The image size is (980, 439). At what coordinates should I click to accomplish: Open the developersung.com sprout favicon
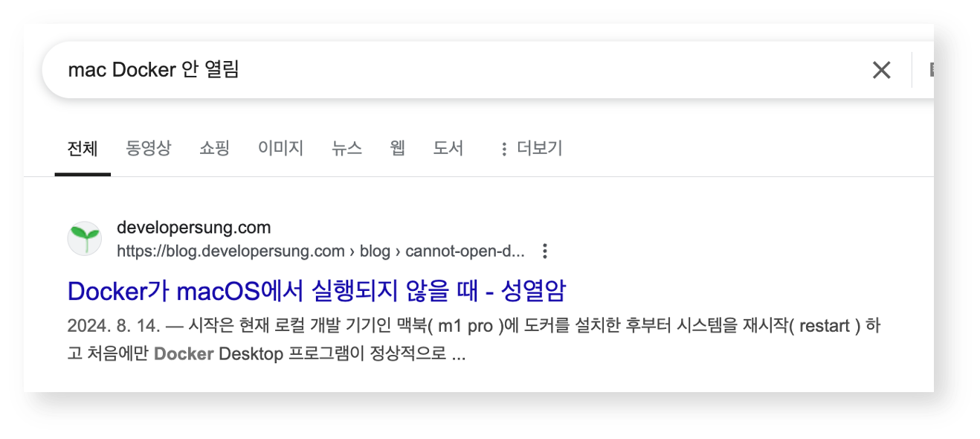pyautogui.click(x=85, y=239)
